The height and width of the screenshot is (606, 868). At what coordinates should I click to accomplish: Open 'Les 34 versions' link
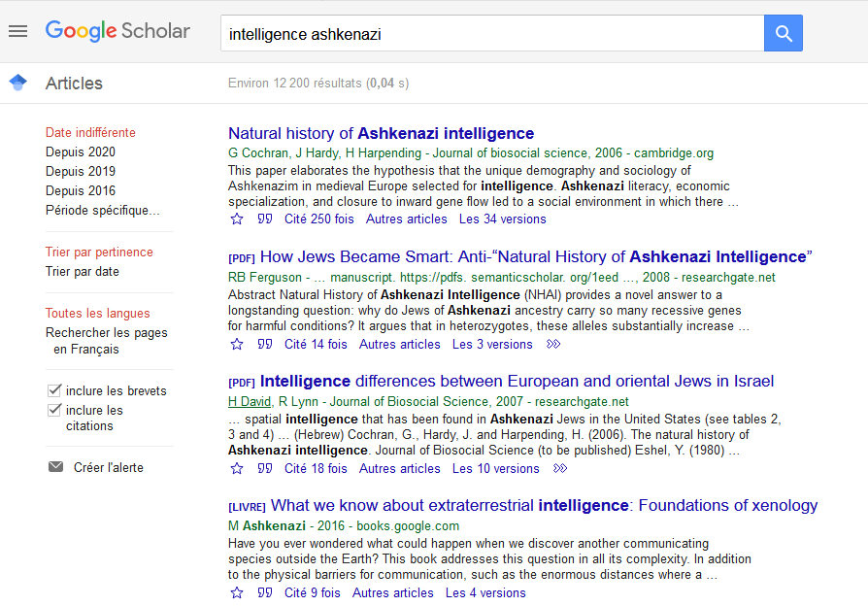[503, 219]
